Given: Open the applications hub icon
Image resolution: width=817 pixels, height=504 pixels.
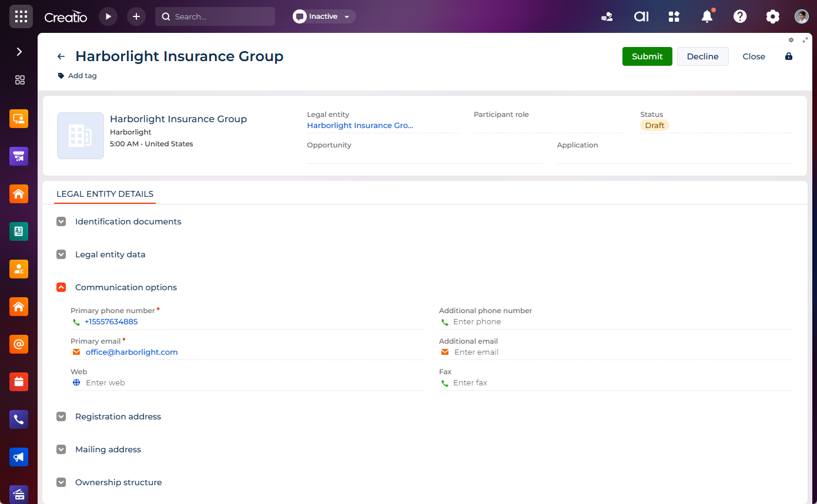Looking at the screenshot, I should tap(674, 16).
